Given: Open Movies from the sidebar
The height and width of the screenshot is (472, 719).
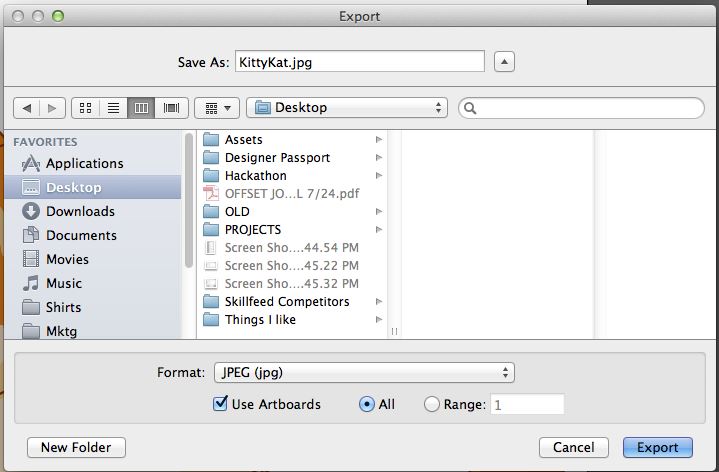Looking at the screenshot, I should (x=93, y=259).
